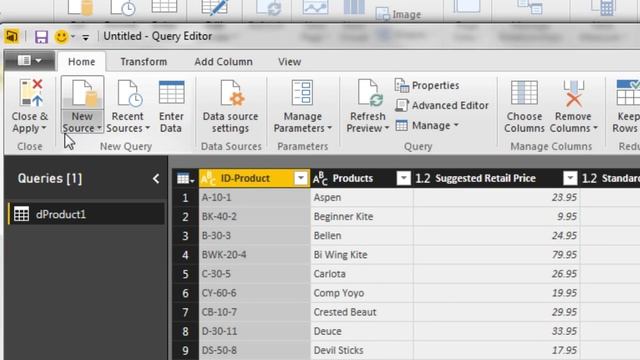Click the price cell '17.95'
Viewport: 640px width, 360px height.
pos(496,350)
